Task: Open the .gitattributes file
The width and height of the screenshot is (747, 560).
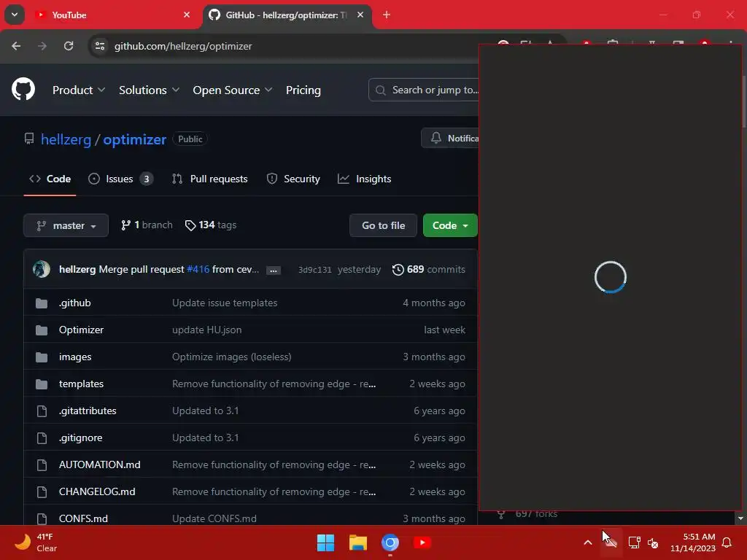Action: (88, 411)
